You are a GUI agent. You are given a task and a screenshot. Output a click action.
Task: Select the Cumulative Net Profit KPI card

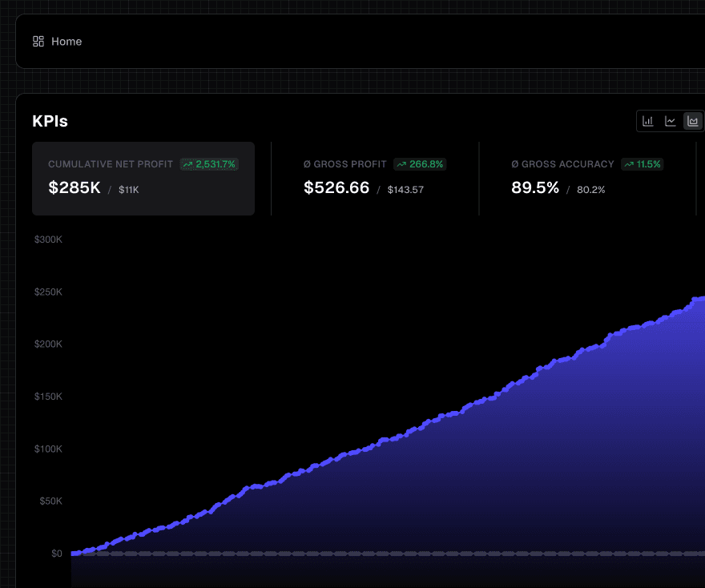click(143, 179)
